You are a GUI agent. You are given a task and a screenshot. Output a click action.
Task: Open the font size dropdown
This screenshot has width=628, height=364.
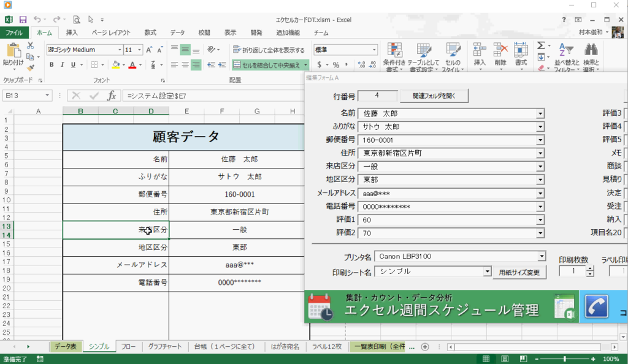(x=139, y=50)
